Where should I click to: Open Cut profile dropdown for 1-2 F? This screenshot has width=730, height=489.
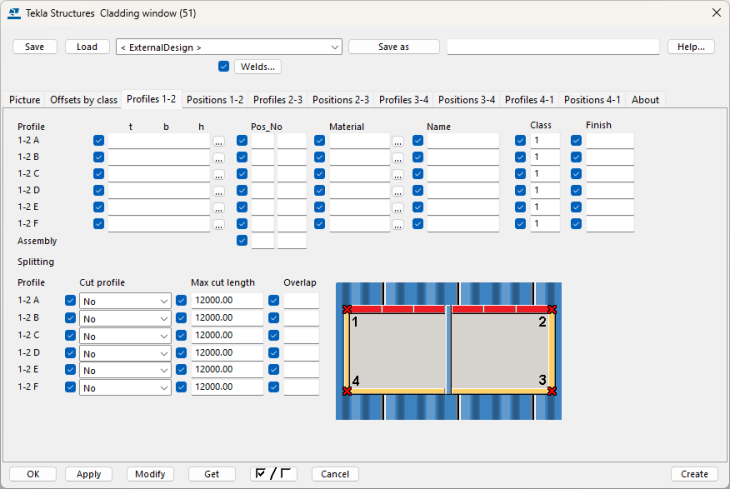tap(125, 387)
